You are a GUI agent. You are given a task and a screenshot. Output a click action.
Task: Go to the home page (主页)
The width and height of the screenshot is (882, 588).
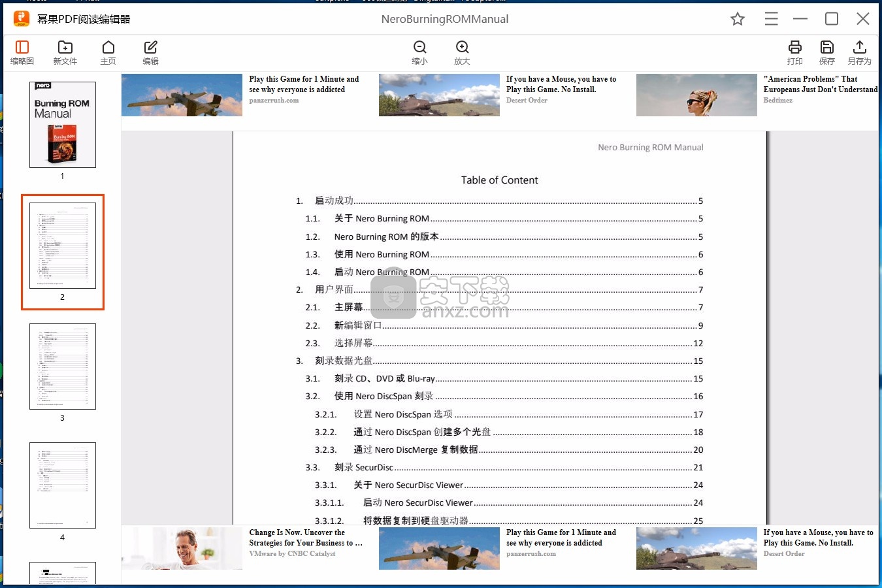[108, 52]
